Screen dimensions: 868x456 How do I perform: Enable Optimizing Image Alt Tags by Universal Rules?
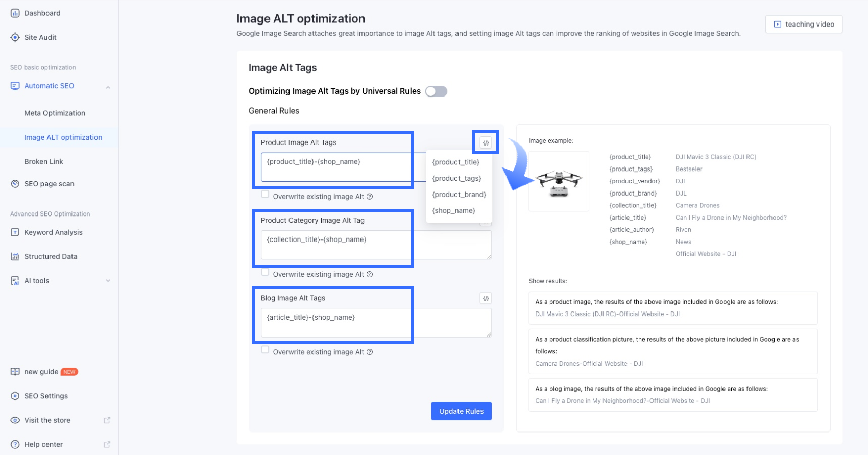436,91
